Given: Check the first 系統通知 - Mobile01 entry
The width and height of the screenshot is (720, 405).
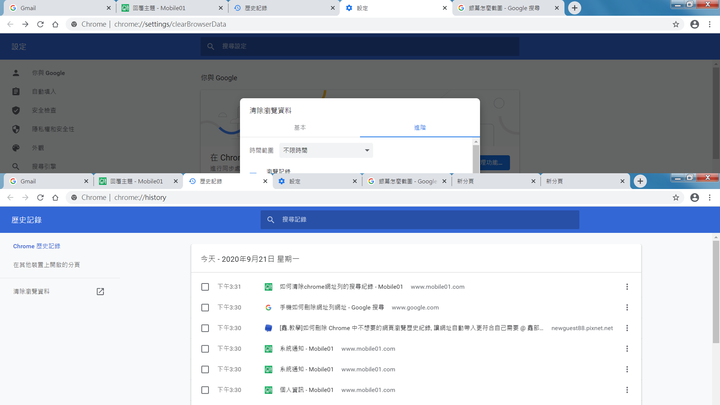Looking at the screenshot, I should pos(205,349).
